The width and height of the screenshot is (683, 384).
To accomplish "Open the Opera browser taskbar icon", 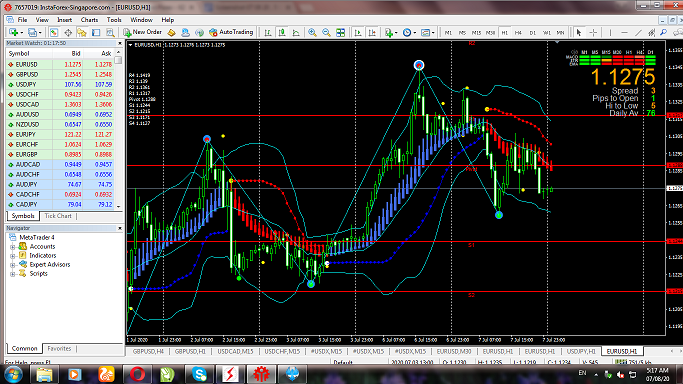I will tap(137, 374).
